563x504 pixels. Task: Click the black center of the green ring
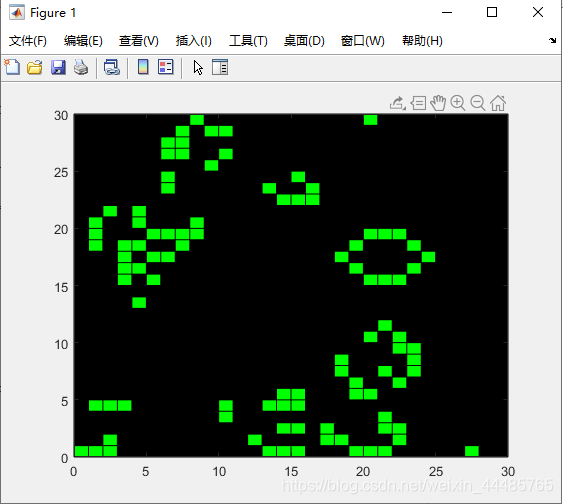(385, 257)
